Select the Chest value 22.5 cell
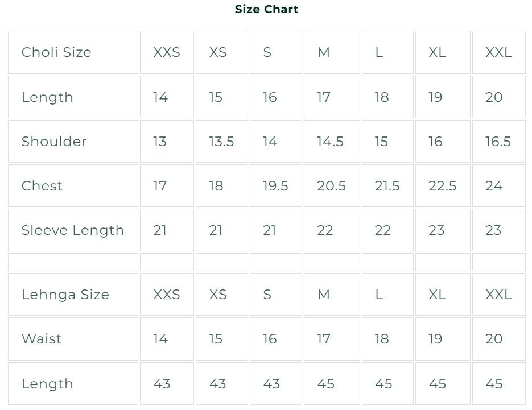 coord(443,186)
